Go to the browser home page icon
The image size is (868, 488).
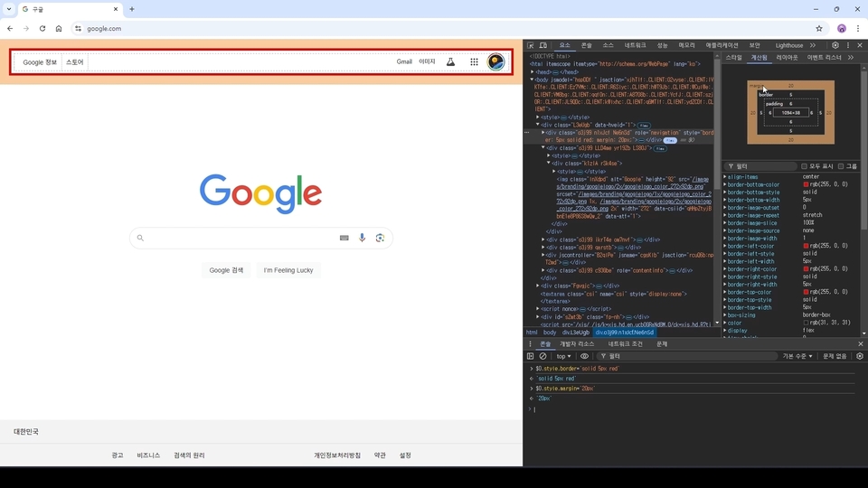[x=59, y=29]
